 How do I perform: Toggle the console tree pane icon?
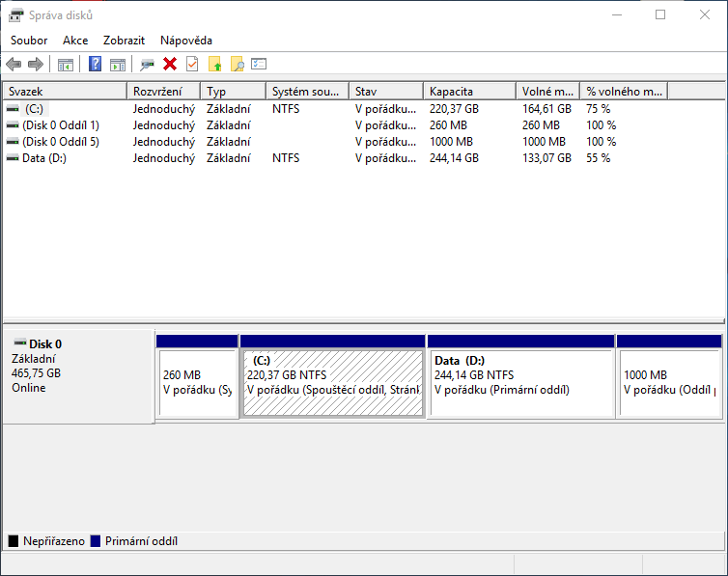pyautogui.click(x=66, y=65)
